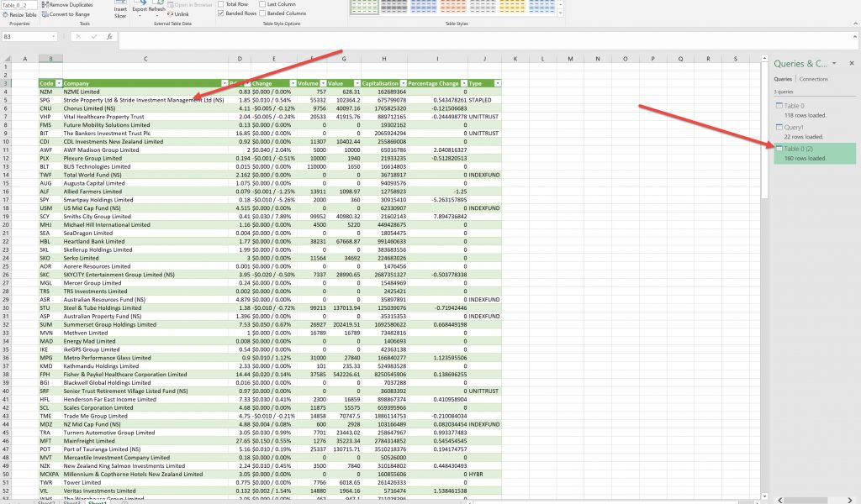Click the Insert Function fx icon

(x=108, y=37)
